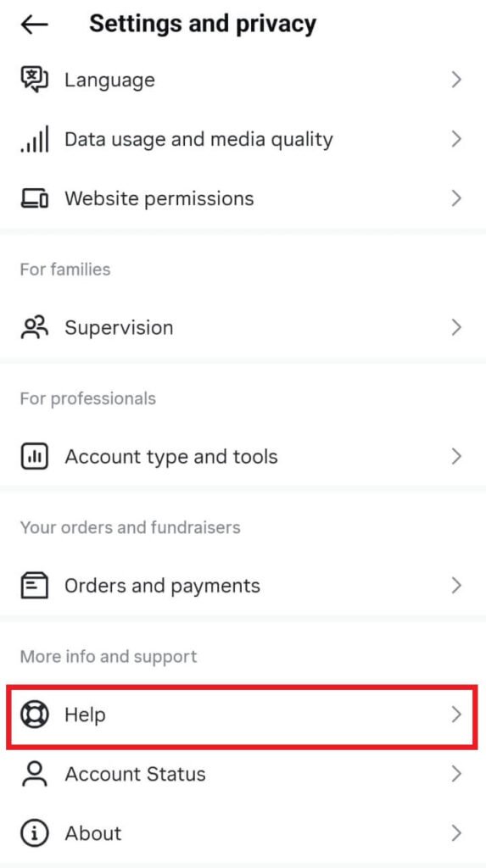Viewport: 486px width, 868px height.
Task: Open the Supervision menu item
Action: click(243, 327)
